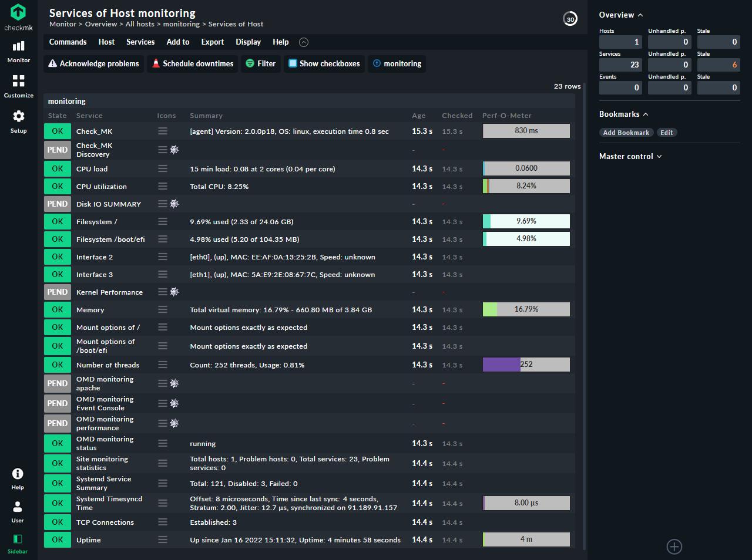Viewport: 752px width, 560px height.
Task: Click the page reload countdown circle
Action: (x=570, y=19)
